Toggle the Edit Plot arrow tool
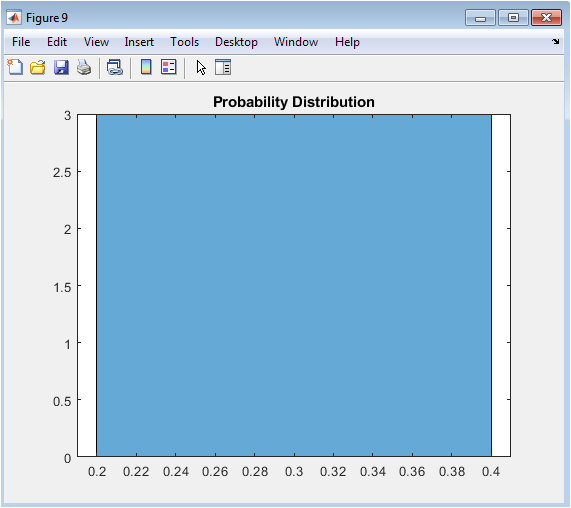The height and width of the screenshot is (508, 571). [x=201, y=68]
